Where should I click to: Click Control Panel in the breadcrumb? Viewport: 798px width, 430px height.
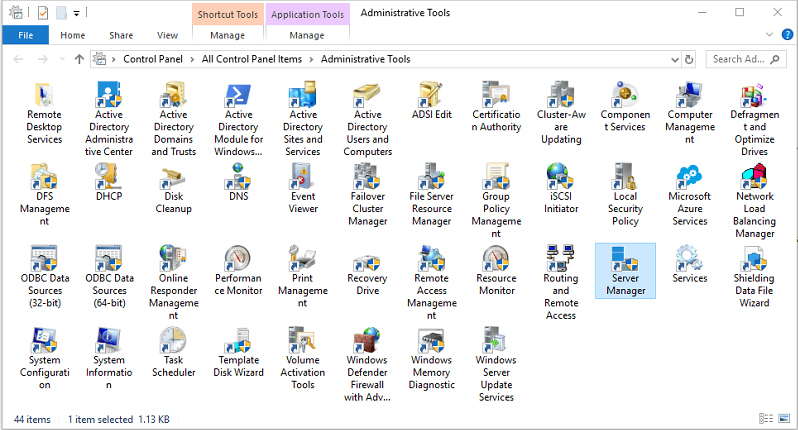[x=153, y=59]
